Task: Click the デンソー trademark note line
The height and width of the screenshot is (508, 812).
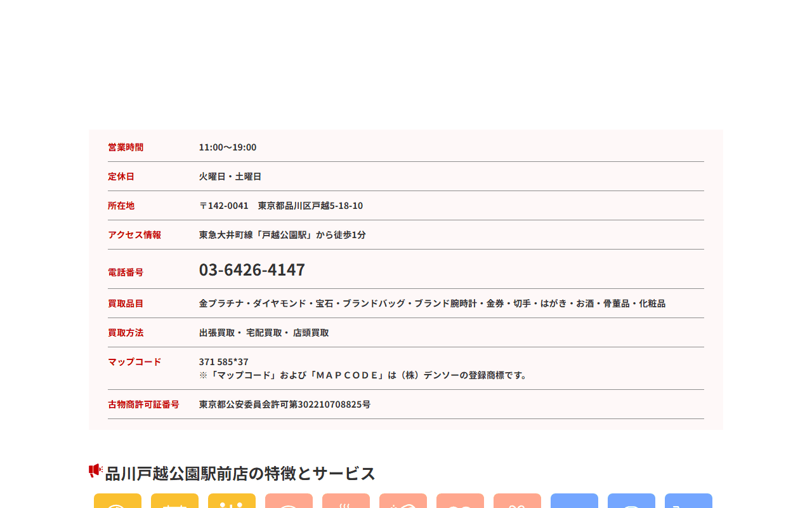Action: point(365,375)
